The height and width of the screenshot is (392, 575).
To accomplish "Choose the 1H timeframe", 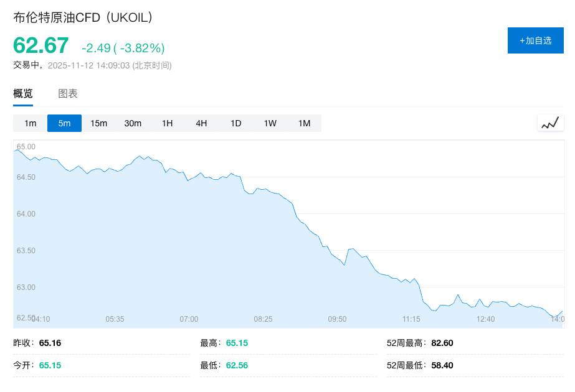I will pos(167,123).
